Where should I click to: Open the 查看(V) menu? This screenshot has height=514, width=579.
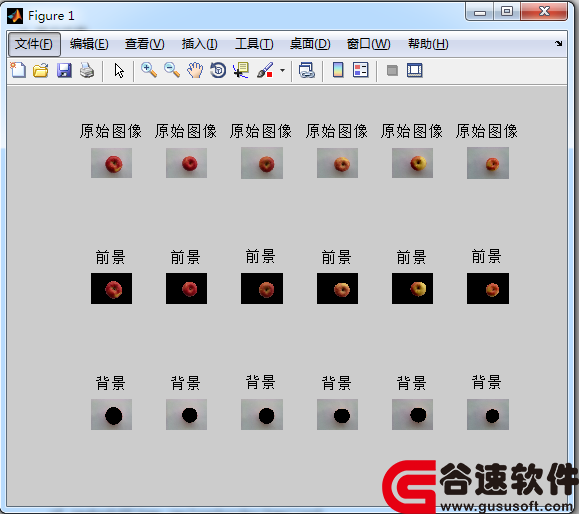pyautogui.click(x=144, y=44)
